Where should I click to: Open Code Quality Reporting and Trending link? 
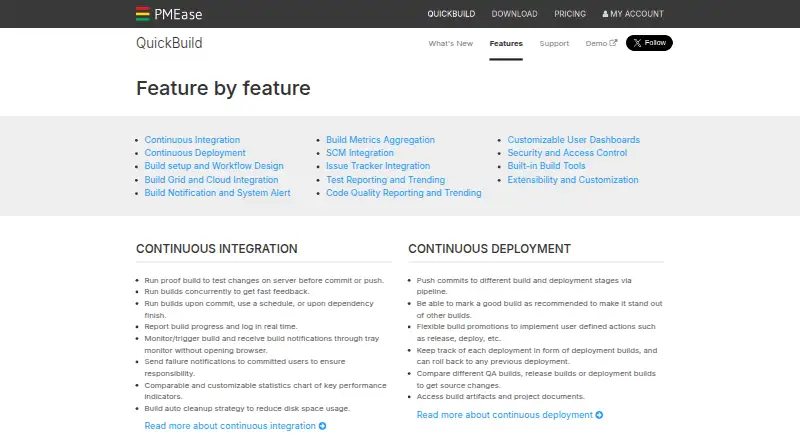(x=404, y=192)
